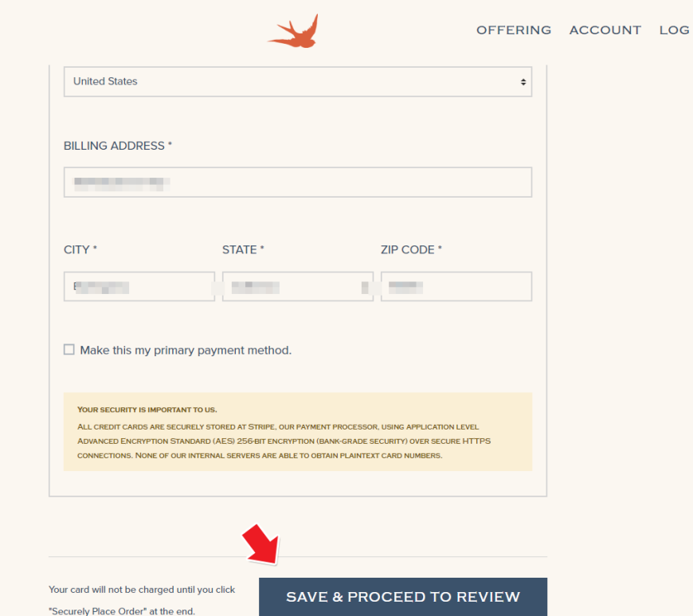Focus the Billing Address input field
The width and height of the screenshot is (693, 616).
point(298,182)
